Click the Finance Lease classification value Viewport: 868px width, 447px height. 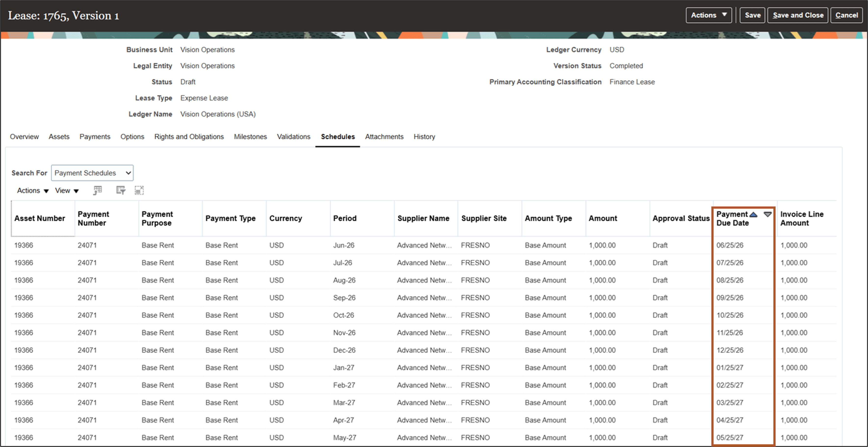632,82
